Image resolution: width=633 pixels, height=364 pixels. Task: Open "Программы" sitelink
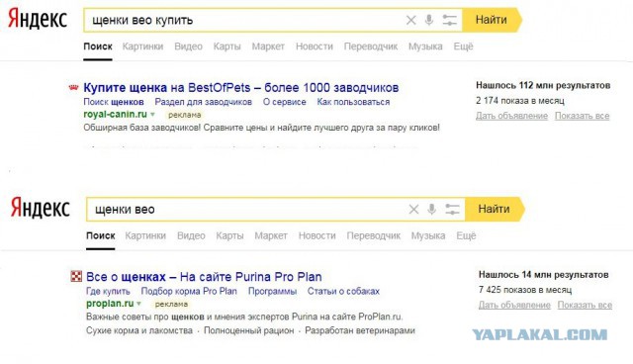click(x=273, y=291)
